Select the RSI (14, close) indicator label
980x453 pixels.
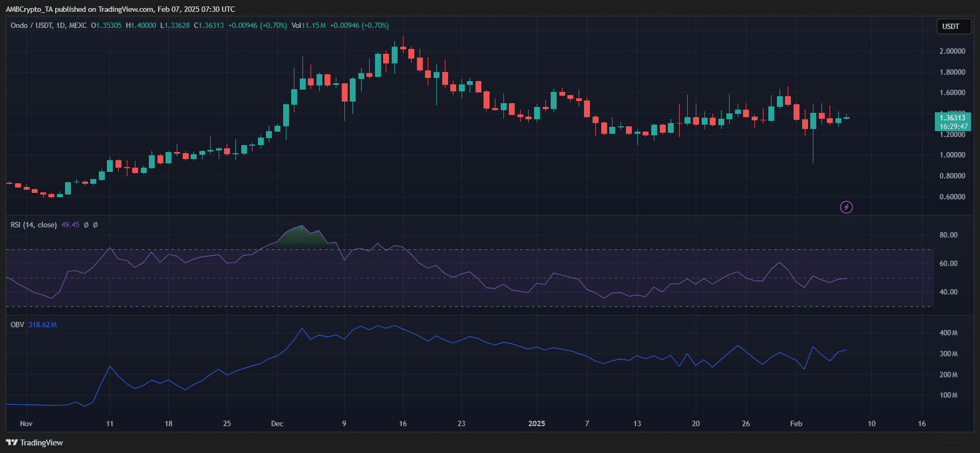pyautogui.click(x=34, y=225)
